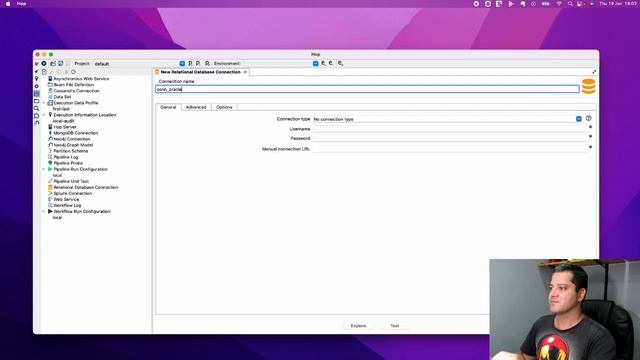Click the black Workflow Run Configuration icon
This screenshot has height=360, width=640.
click(x=50, y=211)
